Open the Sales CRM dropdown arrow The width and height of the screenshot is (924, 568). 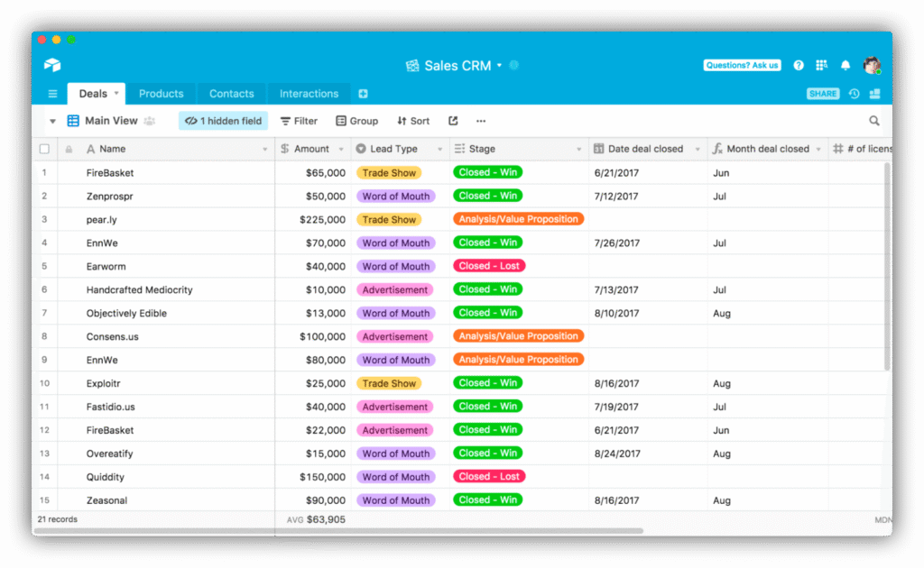point(501,65)
